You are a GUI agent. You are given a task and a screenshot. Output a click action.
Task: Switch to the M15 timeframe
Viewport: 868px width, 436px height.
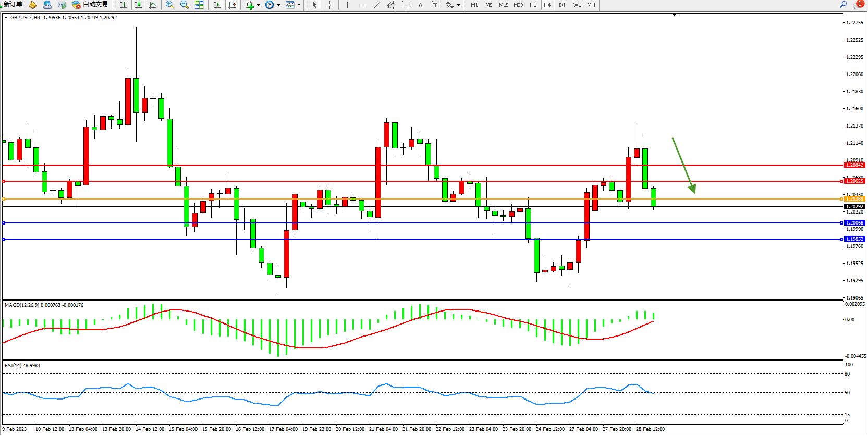(x=503, y=5)
